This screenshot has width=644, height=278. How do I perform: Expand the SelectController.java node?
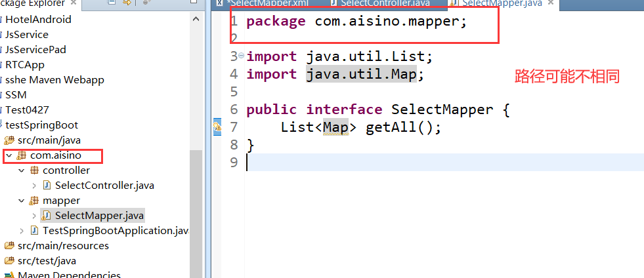pyautogui.click(x=34, y=186)
